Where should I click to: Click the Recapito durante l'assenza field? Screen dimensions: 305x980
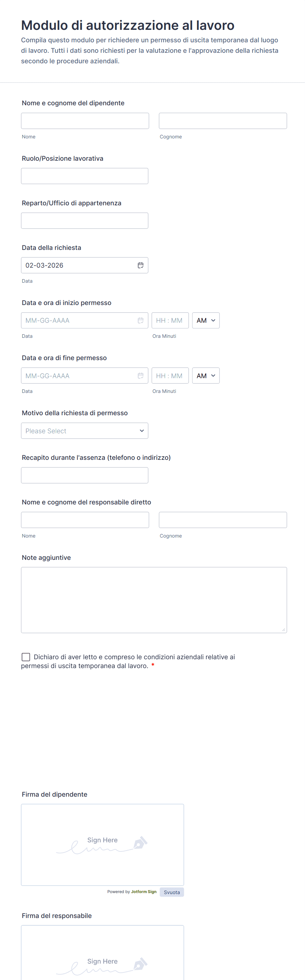84,475
